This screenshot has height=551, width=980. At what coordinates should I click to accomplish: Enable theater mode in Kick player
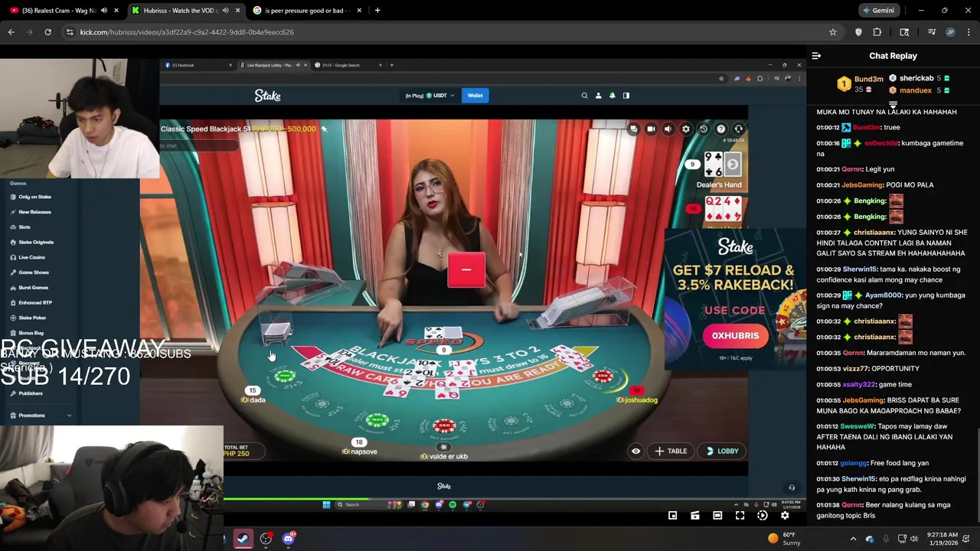pos(717,516)
